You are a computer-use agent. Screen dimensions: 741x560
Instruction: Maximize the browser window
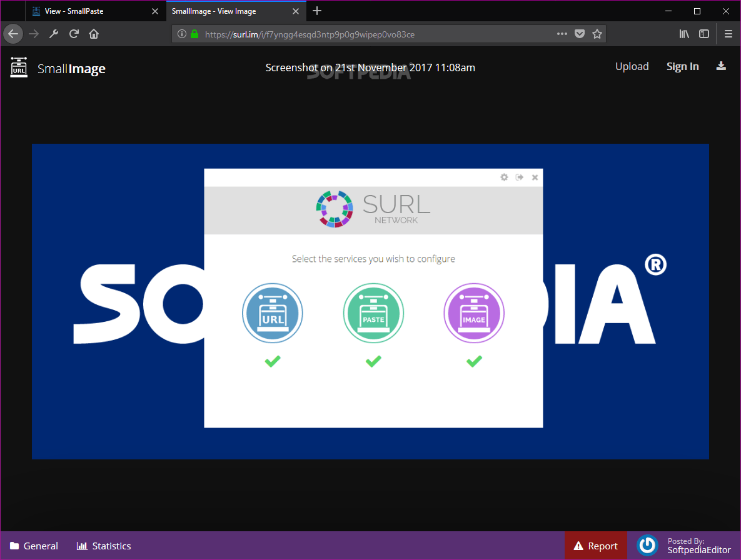[x=697, y=11]
